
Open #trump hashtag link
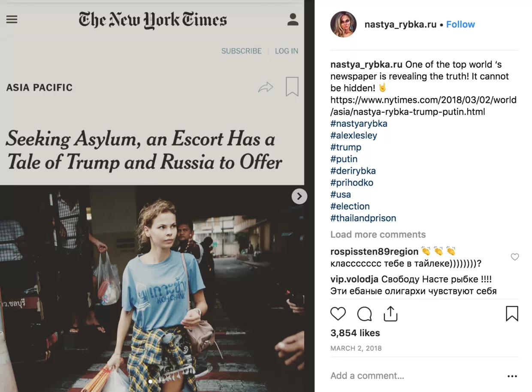pos(346,147)
